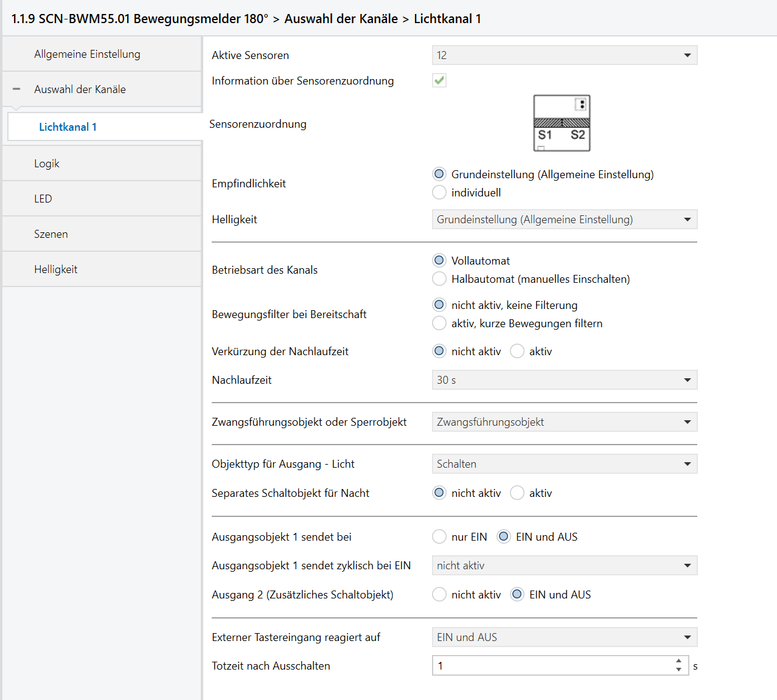This screenshot has height=700, width=777.
Task: Switch to the Logik page
Action: pyautogui.click(x=47, y=164)
